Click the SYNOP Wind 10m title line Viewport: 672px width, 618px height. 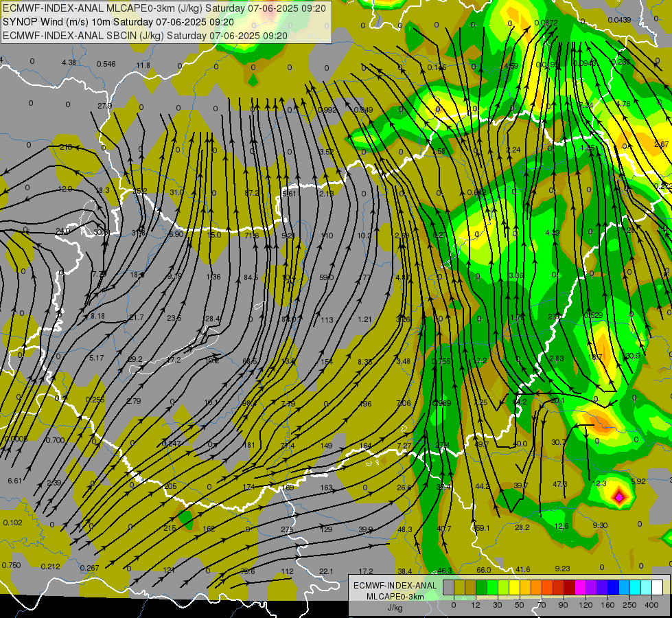(x=118, y=22)
